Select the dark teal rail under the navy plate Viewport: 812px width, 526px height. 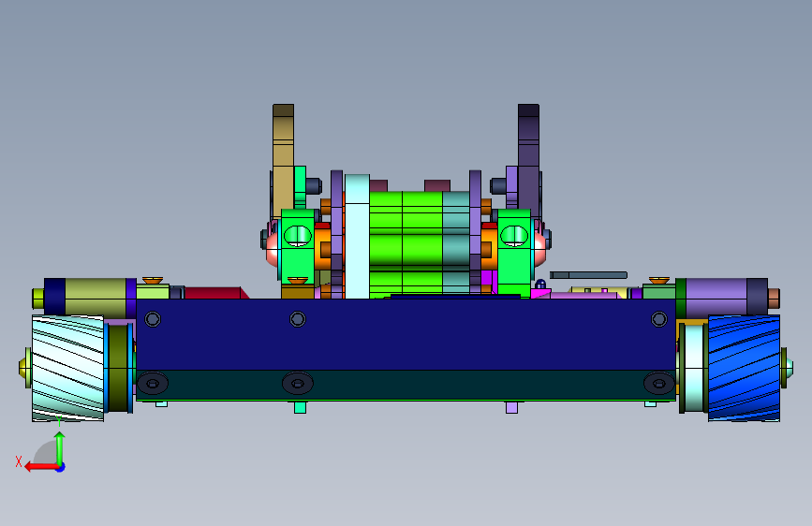click(406, 385)
